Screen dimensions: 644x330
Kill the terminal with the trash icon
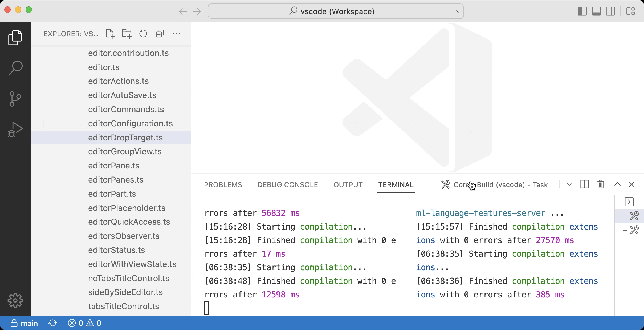[600, 184]
